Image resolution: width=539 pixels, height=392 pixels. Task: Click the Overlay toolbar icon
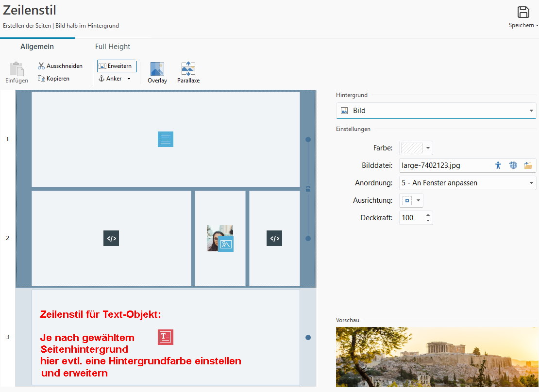click(157, 69)
